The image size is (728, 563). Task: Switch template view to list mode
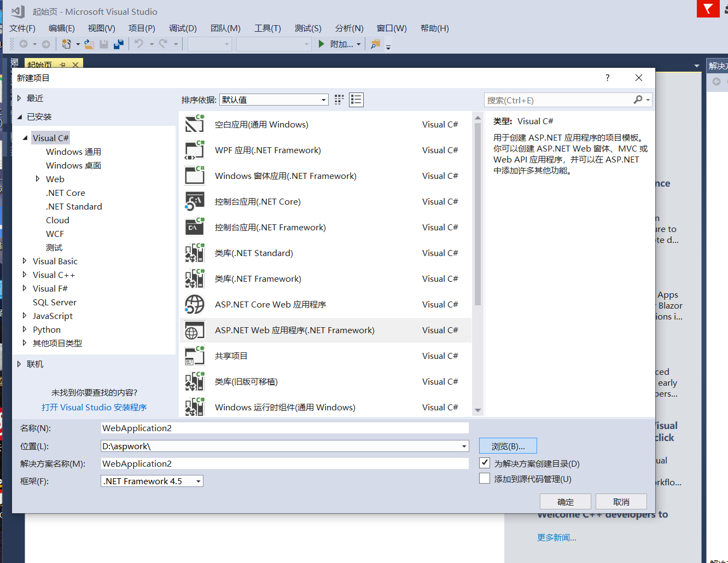[356, 100]
